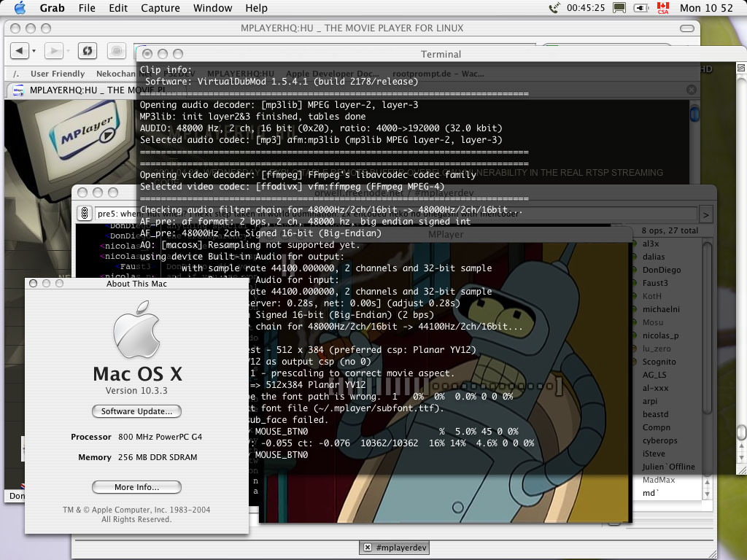Click the Software Update button

coord(136,411)
